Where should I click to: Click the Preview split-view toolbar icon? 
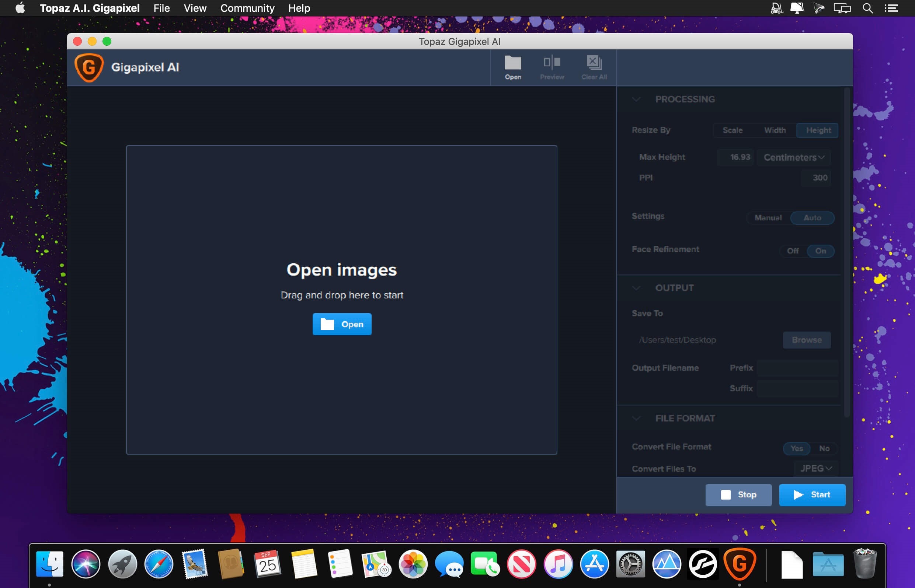coord(552,63)
